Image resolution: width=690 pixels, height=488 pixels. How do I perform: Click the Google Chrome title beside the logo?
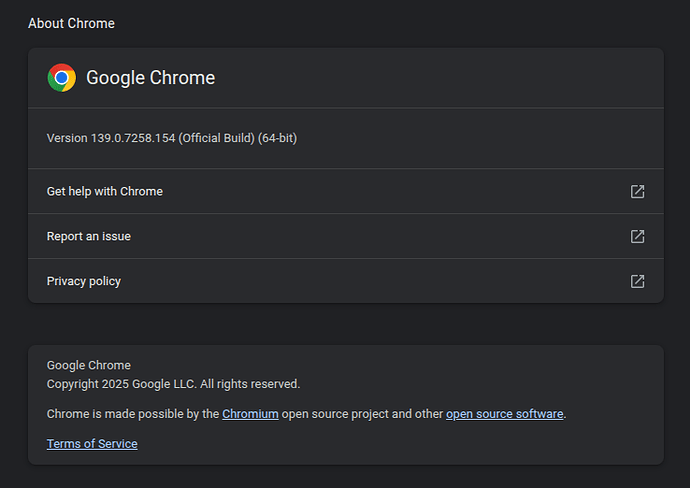150,78
